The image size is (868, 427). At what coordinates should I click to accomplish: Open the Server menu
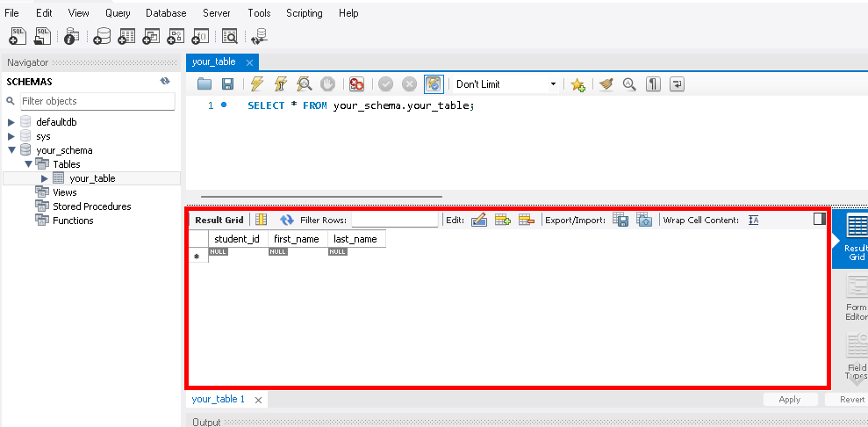(217, 12)
